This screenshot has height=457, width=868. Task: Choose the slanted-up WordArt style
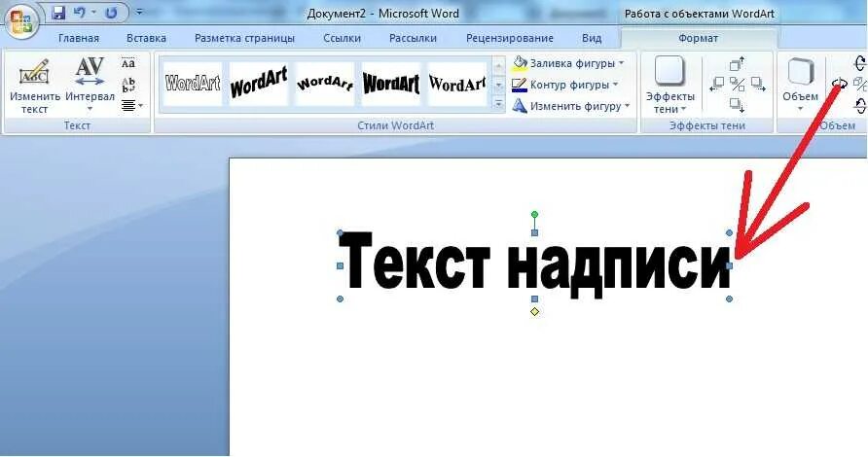[259, 84]
